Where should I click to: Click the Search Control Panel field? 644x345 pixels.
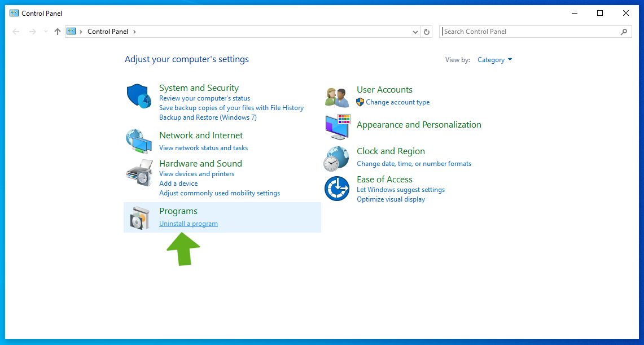[529, 32]
